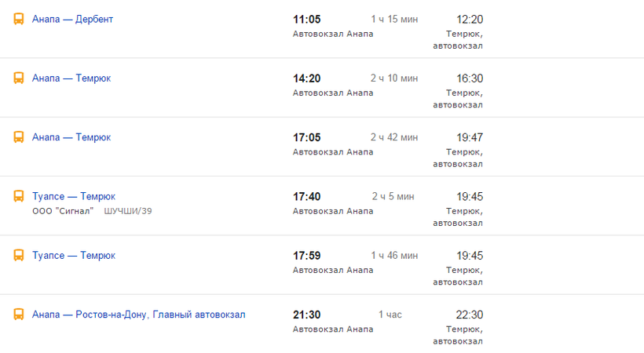
Task: Click the 22:30 arrival time
Action: pos(470,315)
